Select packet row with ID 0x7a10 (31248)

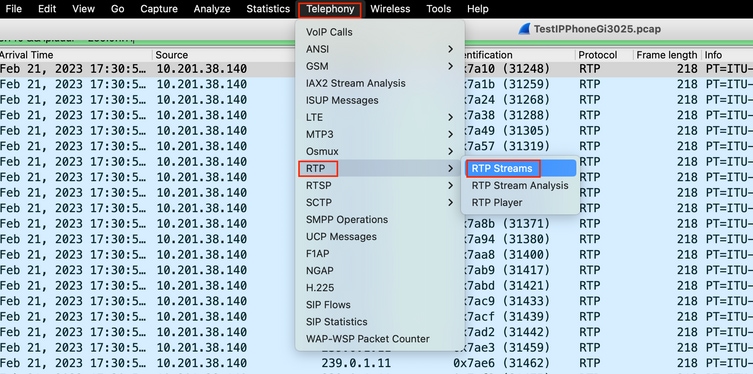pyautogui.click(x=376, y=69)
